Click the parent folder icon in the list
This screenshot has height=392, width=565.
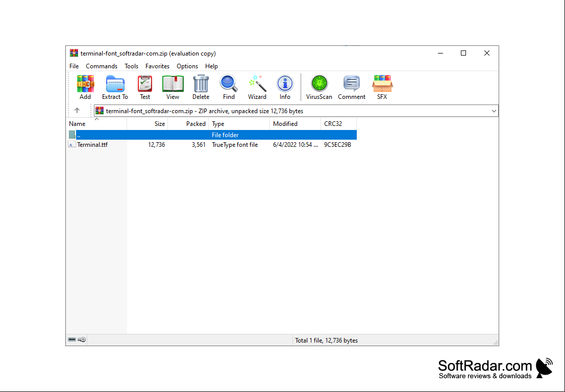pyautogui.click(x=72, y=135)
